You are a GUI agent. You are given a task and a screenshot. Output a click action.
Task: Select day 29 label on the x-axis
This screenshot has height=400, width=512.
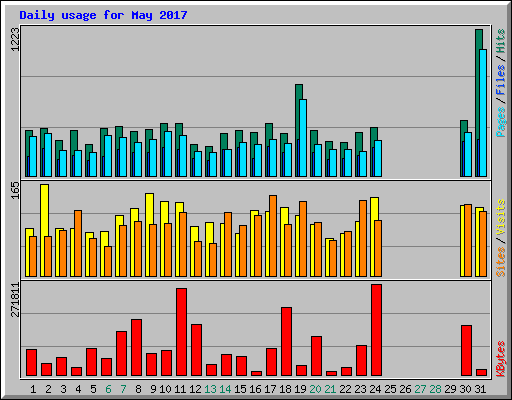pyautogui.click(x=450, y=389)
